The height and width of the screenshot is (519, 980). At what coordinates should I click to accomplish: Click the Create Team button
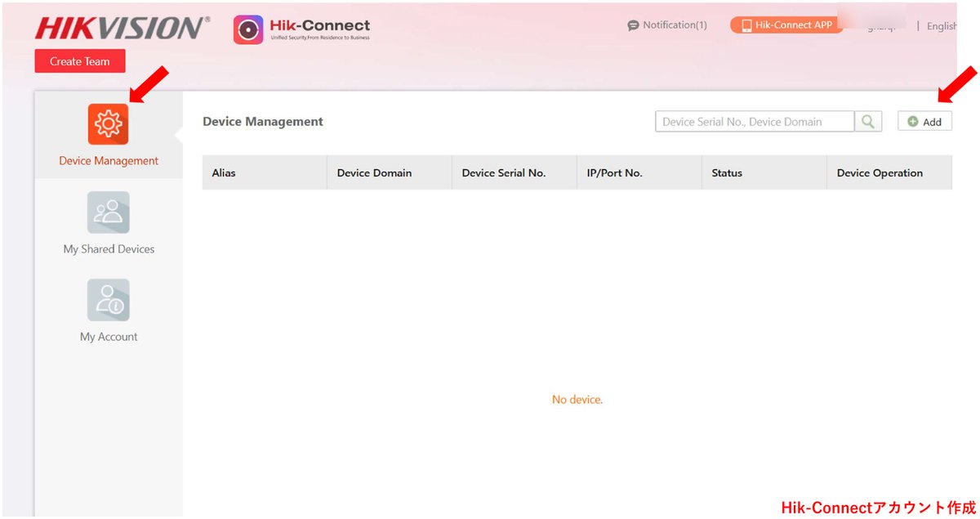coord(80,61)
